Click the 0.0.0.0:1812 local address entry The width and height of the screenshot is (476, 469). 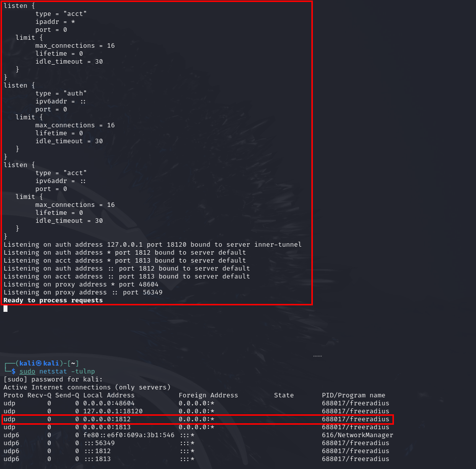pyautogui.click(x=106, y=419)
